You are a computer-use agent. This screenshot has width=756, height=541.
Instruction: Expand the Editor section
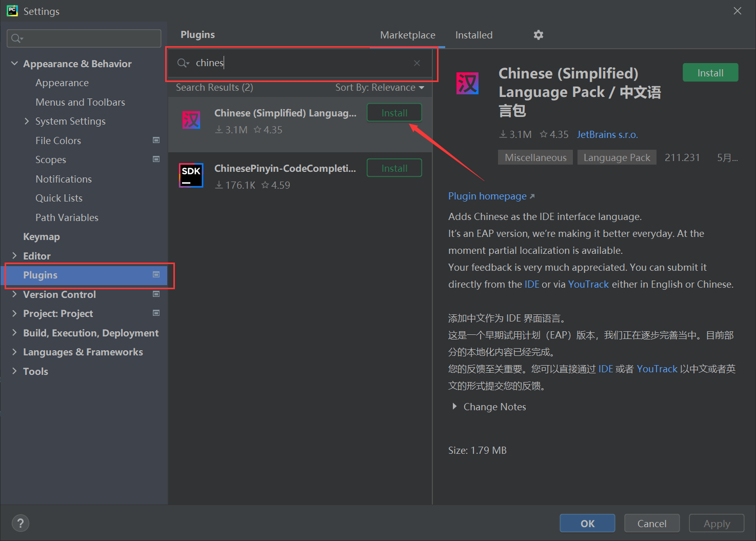(14, 255)
